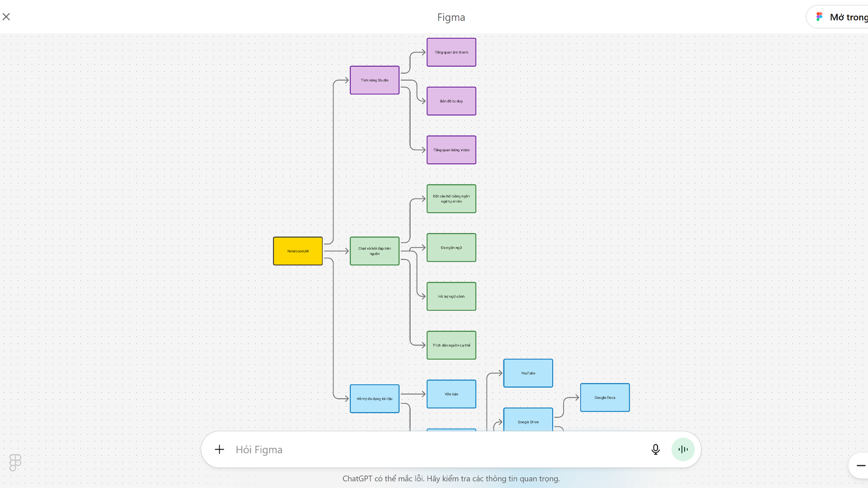Click the Figma watermark icon at bottom left
Image resolution: width=868 pixels, height=488 pixels.
pos(15,463)
